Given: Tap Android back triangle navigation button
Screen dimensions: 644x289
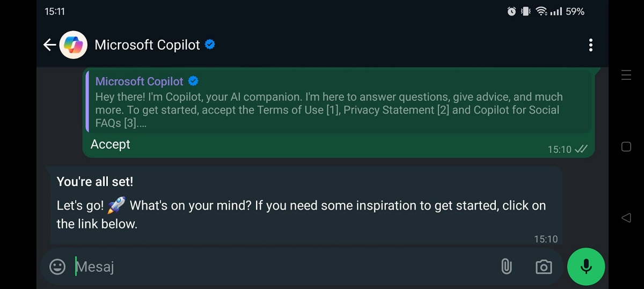Looking at the screenshot, I should 626,218.
